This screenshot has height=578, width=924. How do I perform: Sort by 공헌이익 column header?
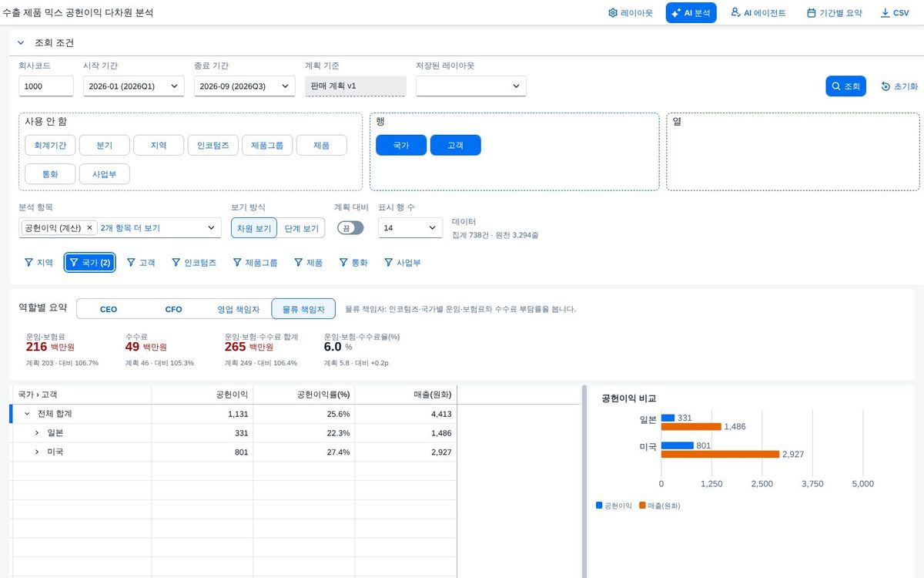[202, 395]
